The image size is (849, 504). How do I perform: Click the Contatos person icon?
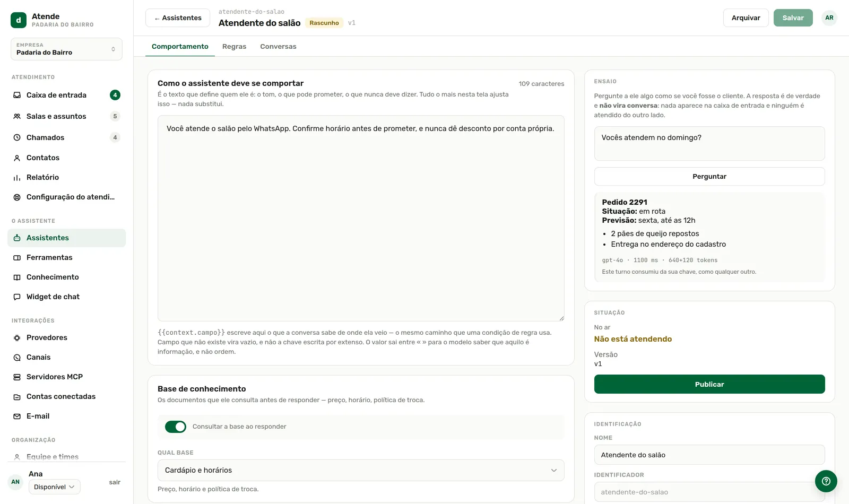point(17,158)
